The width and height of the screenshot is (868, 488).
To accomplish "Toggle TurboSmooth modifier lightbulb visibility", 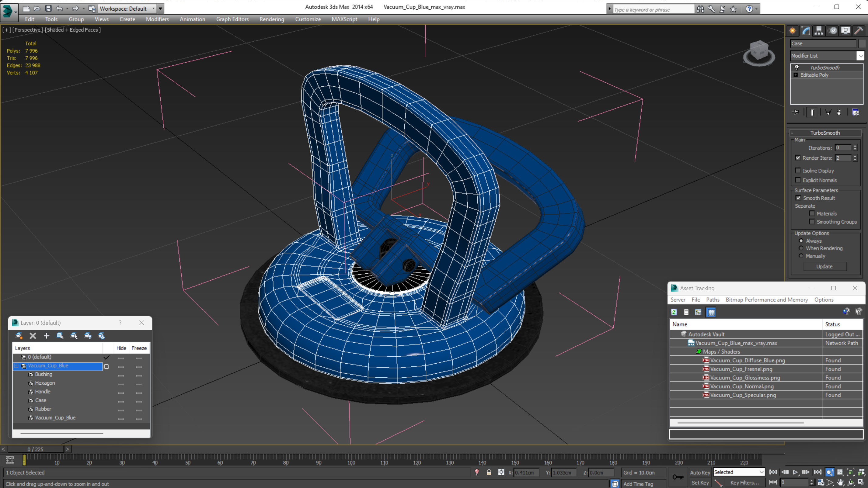I will click(797, 67).
